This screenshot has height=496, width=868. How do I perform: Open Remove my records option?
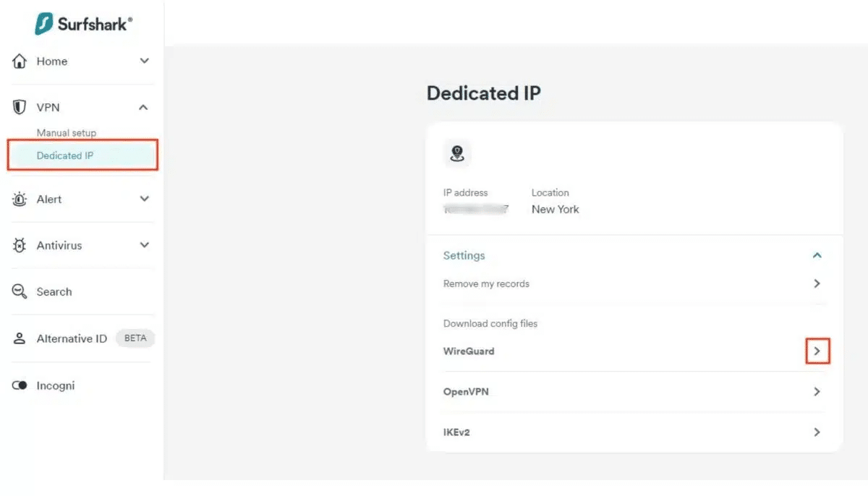tap(634, 283)
